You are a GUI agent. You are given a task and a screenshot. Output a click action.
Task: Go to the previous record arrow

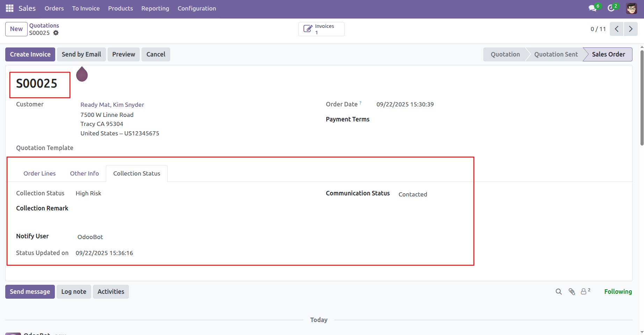(617, 29)
